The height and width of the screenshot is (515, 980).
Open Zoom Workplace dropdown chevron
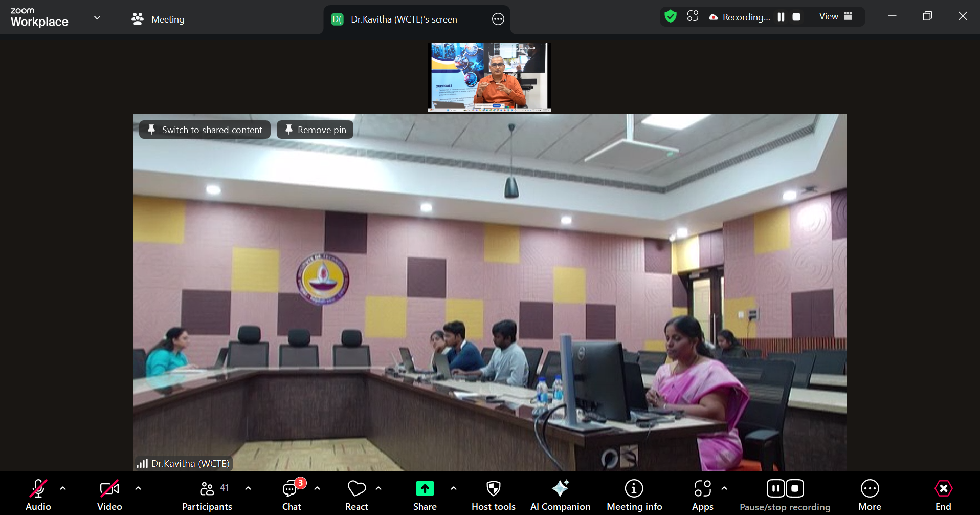(x=97, y=18)
